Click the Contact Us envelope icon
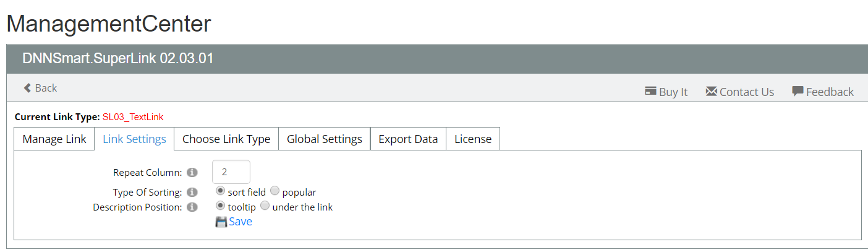The height and width of the screenshot is (252, 868). [711, 91]
